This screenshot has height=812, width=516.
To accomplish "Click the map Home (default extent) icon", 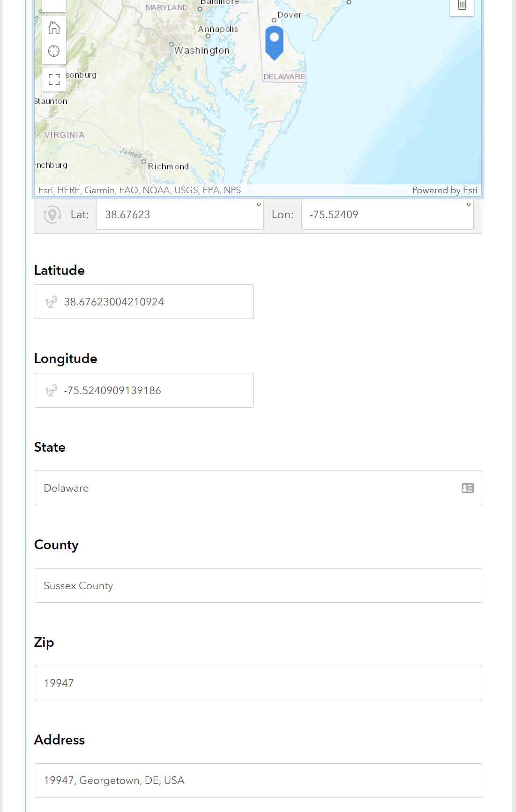I will coord(54,28).
